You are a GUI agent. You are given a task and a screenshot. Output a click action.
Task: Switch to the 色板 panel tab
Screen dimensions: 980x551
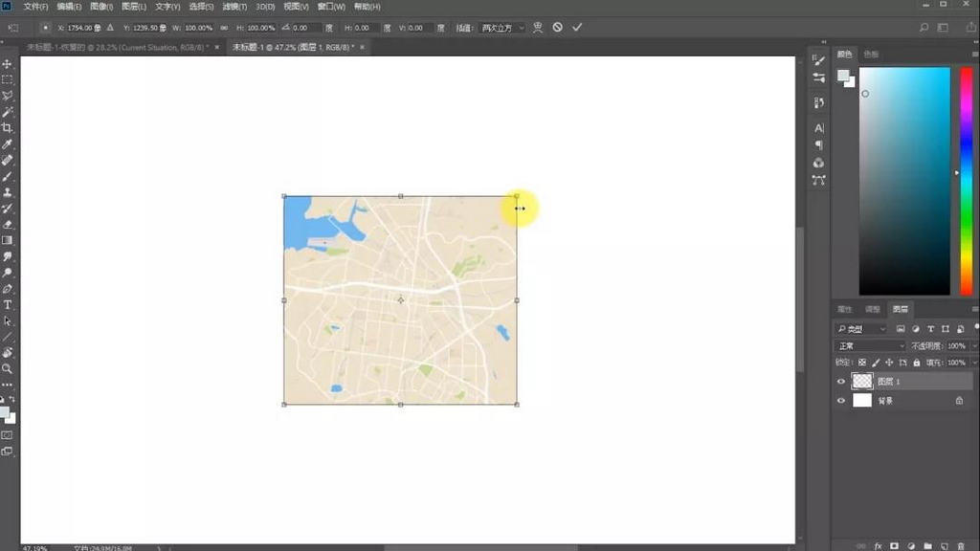click(x=871, y=55)
